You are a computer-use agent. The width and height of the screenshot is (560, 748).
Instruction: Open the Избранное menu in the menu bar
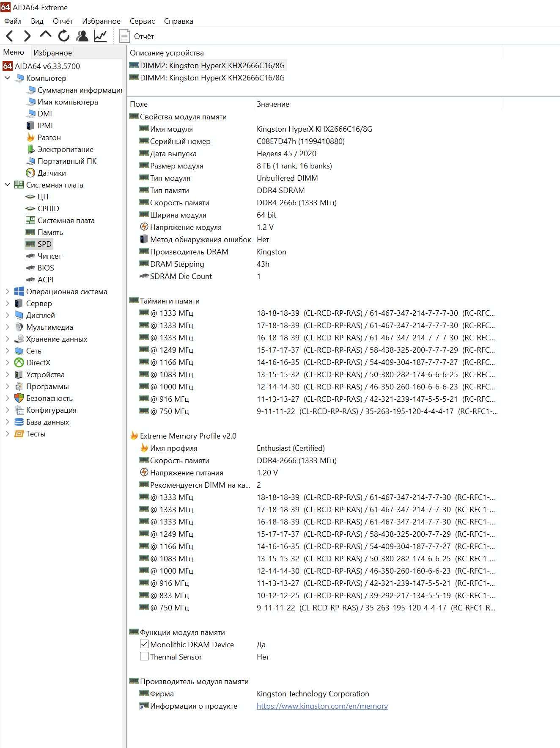(102, 21)
